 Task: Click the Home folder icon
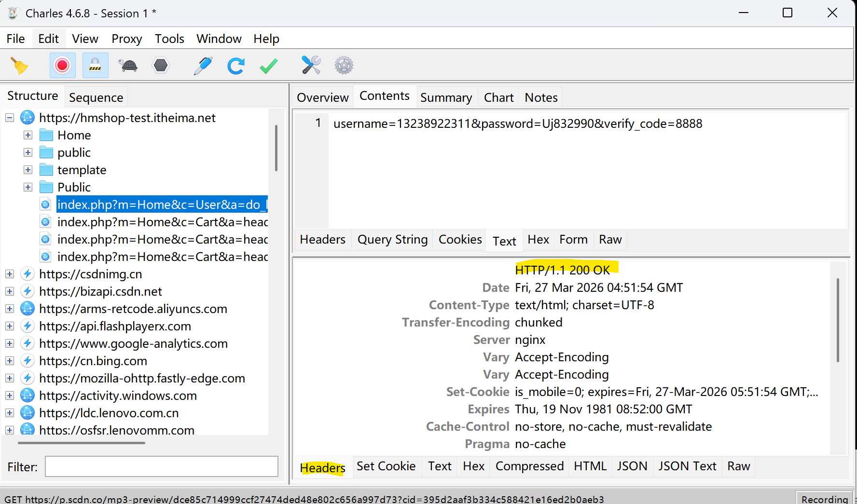pyautogui.click(x=46, y=135)
